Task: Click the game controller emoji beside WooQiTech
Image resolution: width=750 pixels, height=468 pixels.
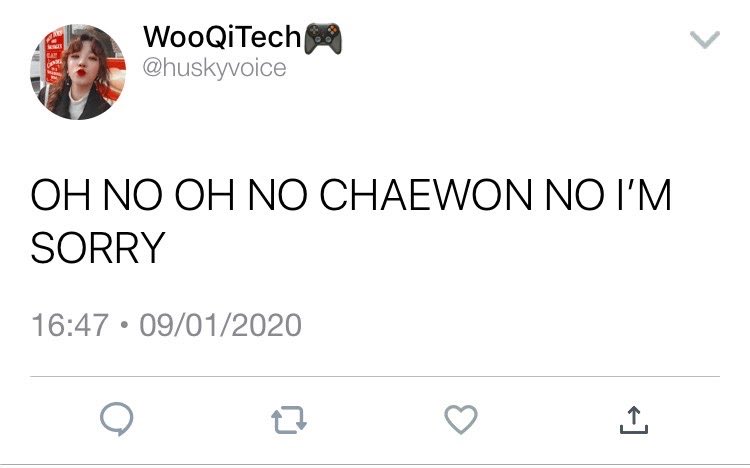Action: (x=323, y=38)
